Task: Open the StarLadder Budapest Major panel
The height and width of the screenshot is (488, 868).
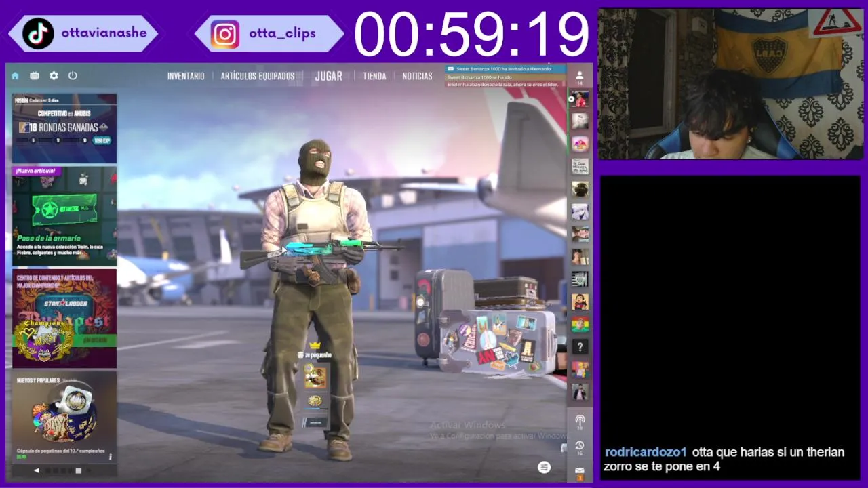Action: click(64, 319)
